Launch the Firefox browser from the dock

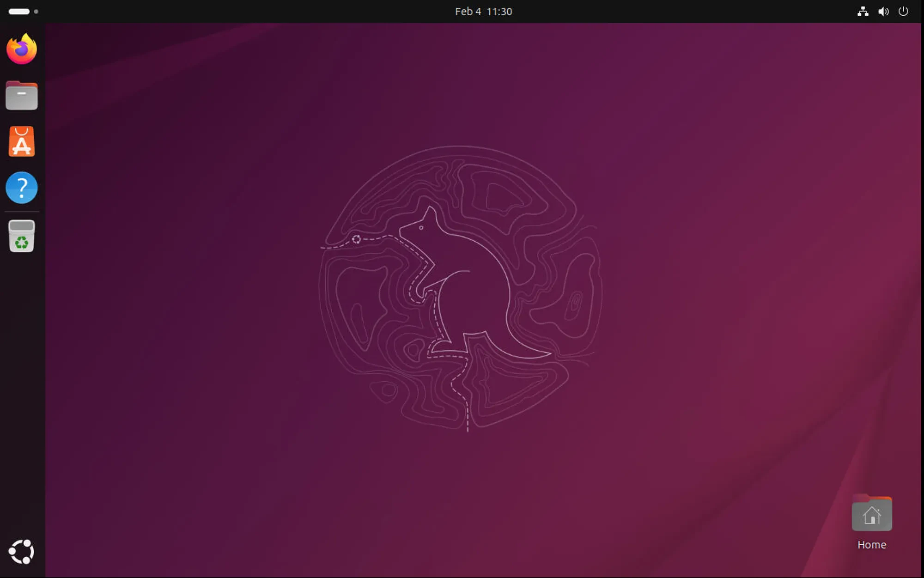(21, 49)
